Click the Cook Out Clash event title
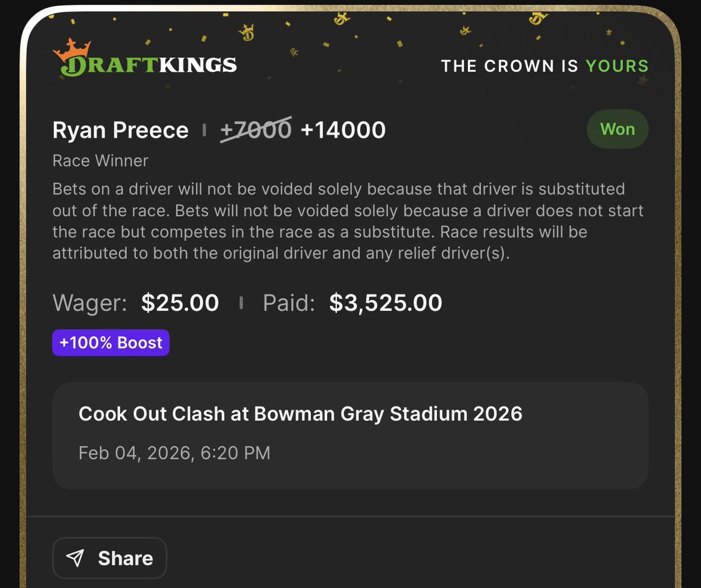Image resolution: width=701 pixels, height=588 pixels. [x=300, y=414]
